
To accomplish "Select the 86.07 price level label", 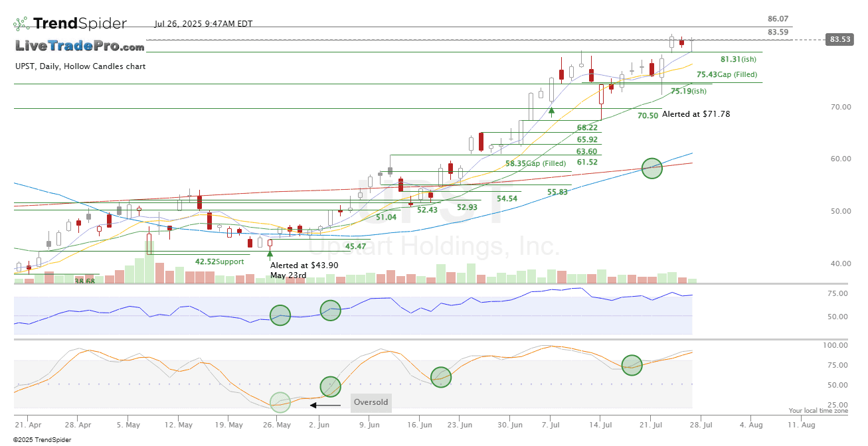I will (778, 19).
